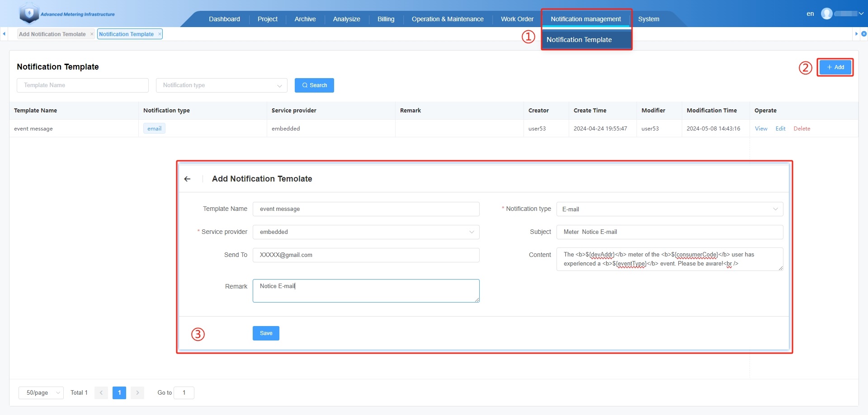Viewport: 868px width, 415px height.
Task: Click the user avatar icon
Action: (x=826, y=14)
